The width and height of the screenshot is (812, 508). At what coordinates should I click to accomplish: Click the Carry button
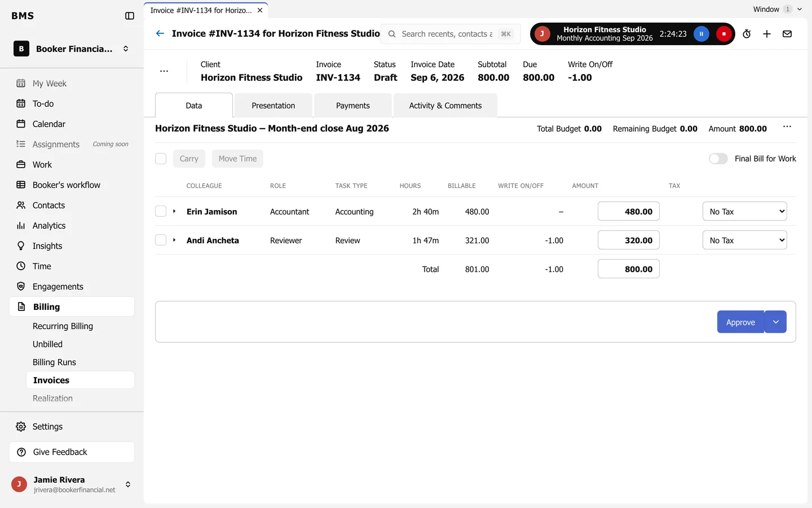189,159
